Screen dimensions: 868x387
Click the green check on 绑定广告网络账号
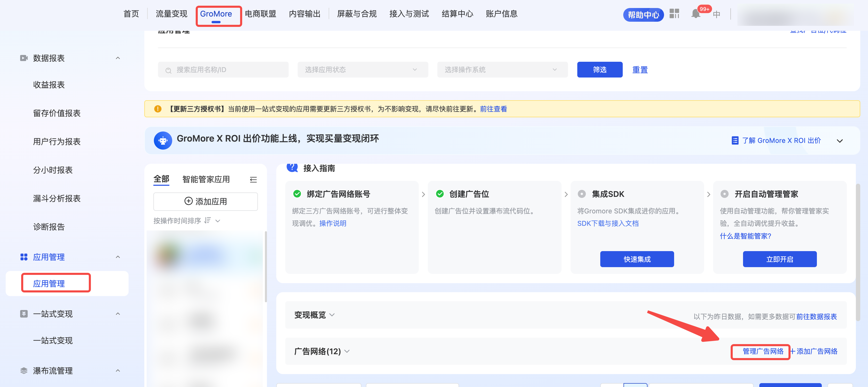297,194
